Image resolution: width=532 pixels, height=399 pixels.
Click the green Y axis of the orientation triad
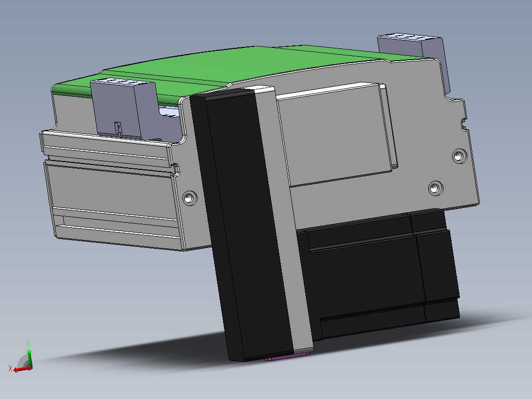pos(30,358)
